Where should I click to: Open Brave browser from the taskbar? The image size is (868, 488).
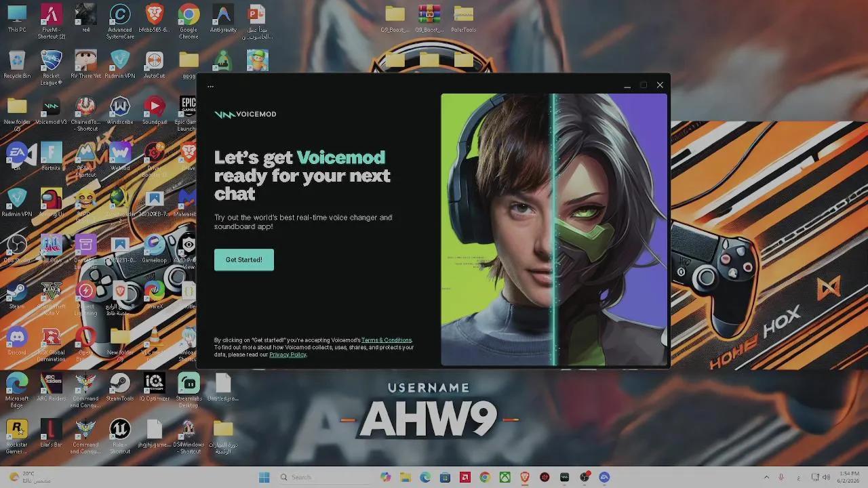[x=525, y=477]
